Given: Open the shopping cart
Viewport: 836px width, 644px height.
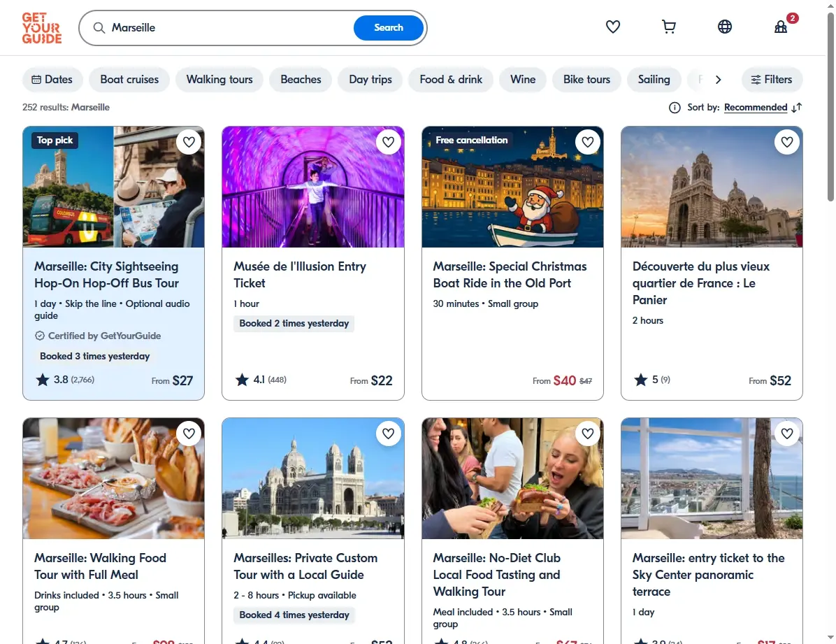Looking at the screenshot, I should pos(668,27).
